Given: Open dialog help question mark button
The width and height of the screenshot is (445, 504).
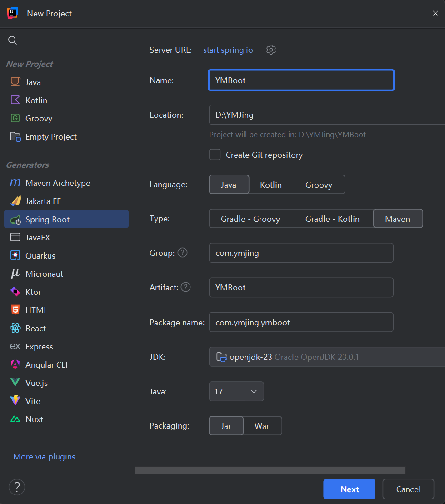Looking at the screenshot, I should click(17, 487).
